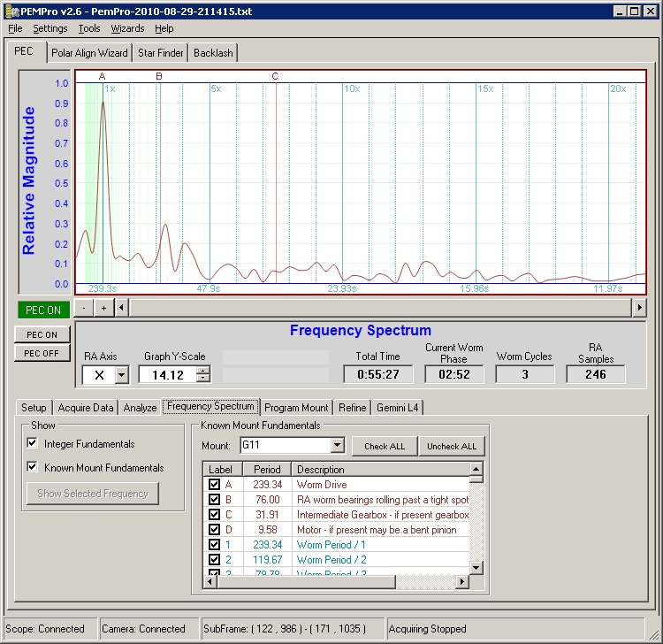Image resolution: width=663 pixels, height=644 pixels.
Task: Click the Check ALL button
Action: point(385,447)
